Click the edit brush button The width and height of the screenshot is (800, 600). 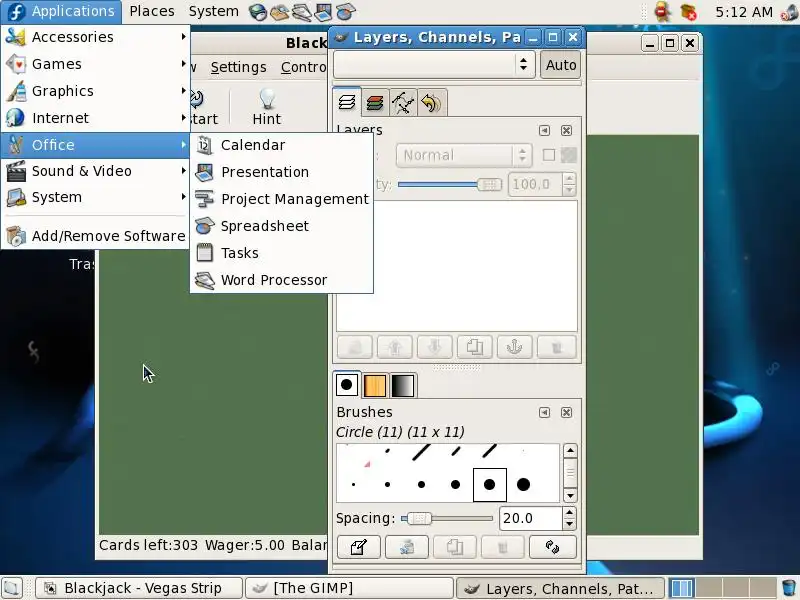[x=359, y=547]
